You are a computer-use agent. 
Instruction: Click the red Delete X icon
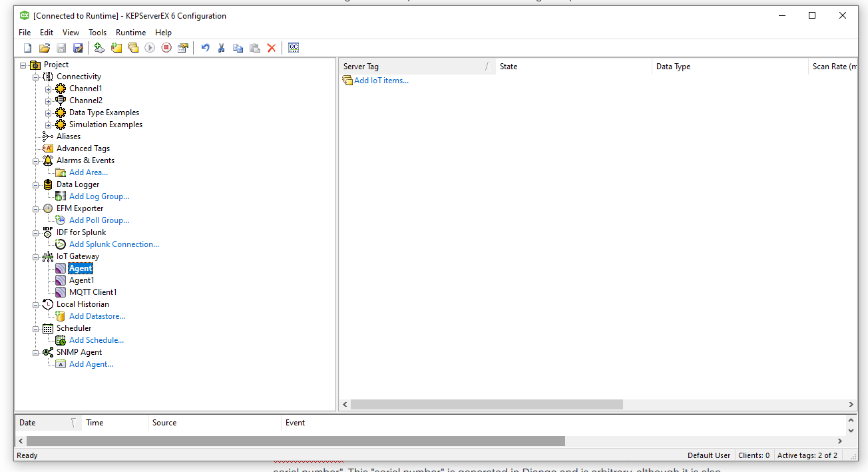click(272, 48)
